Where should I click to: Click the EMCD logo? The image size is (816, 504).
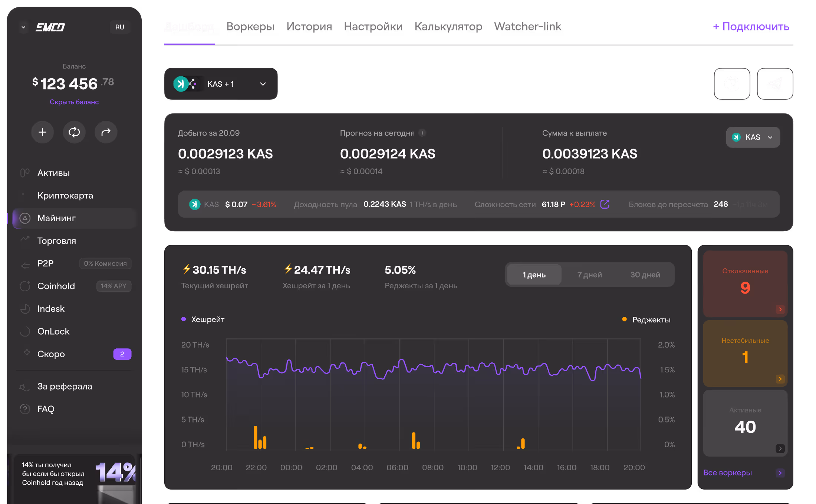click(50, 27)
